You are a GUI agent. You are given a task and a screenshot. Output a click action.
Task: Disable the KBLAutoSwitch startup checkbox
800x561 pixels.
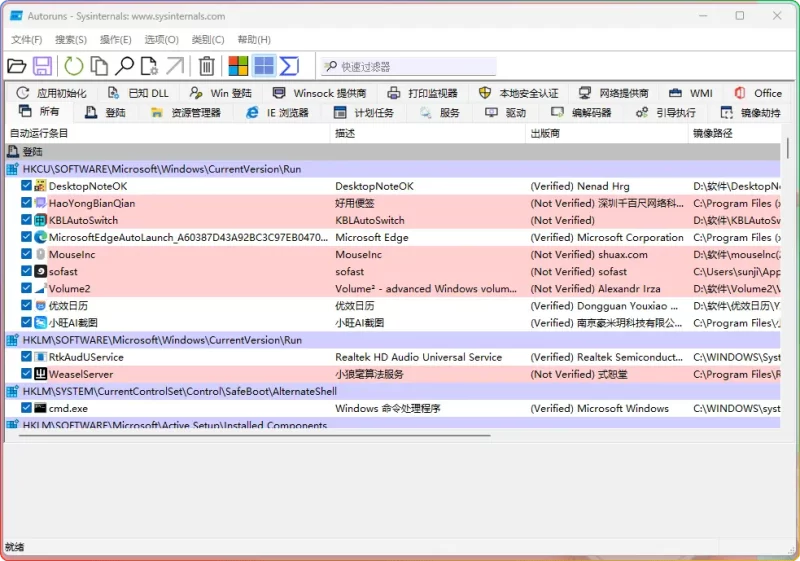pyautogui.click(x=27, y=220)
